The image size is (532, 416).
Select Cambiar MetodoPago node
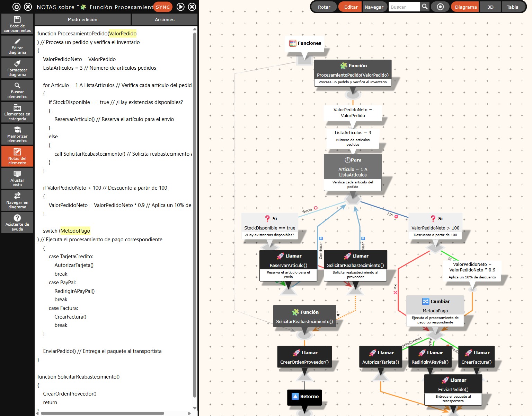tap(435, 311)
